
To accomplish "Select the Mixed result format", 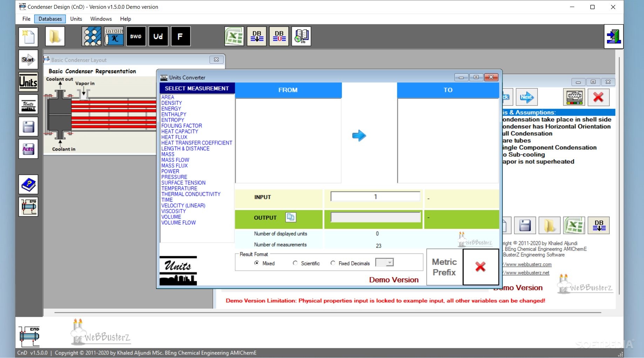I will 265,263.
